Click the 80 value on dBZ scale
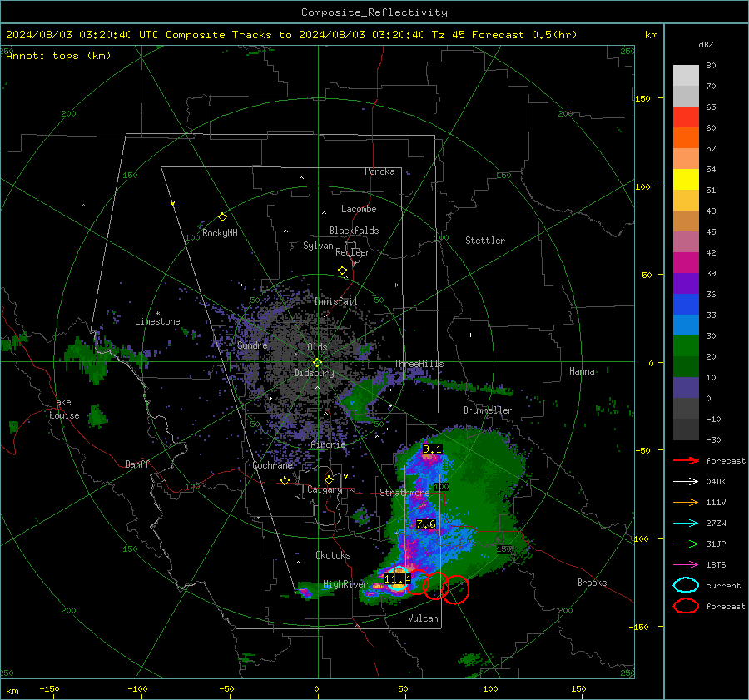Viewport: 749px width, 700px height. click(x=711, y=66)
